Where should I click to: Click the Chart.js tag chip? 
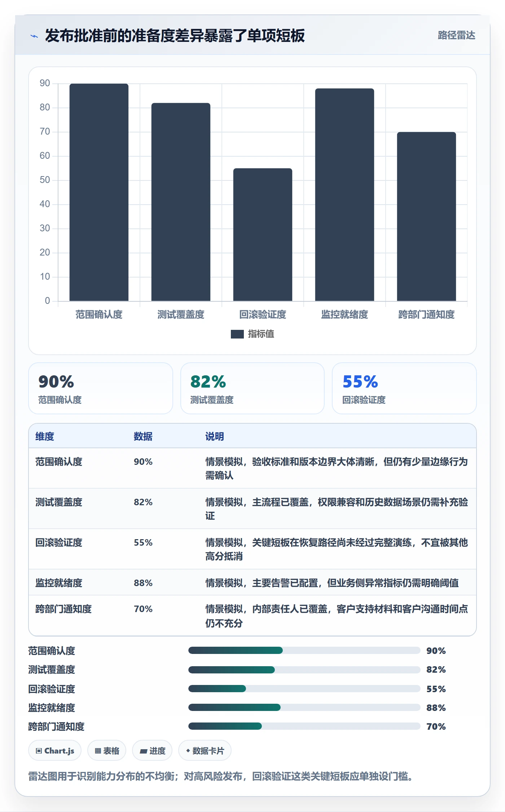[x=55, y=751]
